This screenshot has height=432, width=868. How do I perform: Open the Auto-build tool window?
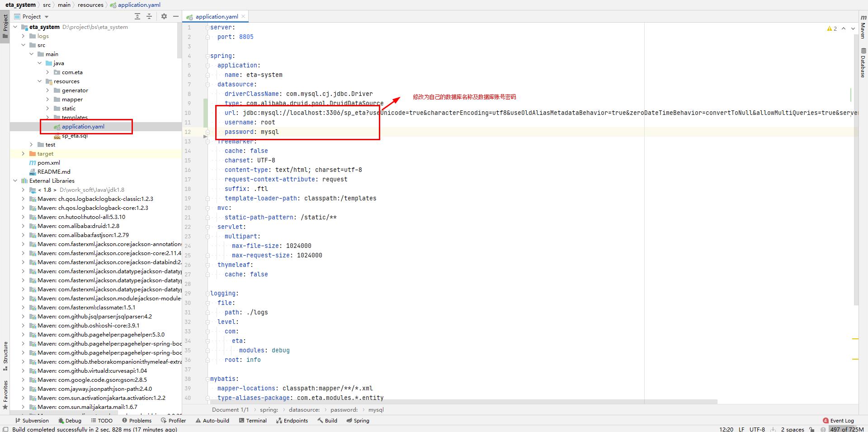pos(212,420)
